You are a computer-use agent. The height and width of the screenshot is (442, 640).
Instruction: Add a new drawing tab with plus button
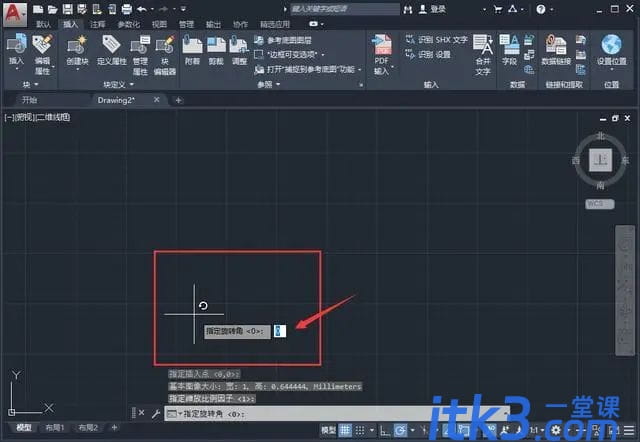tap(178, 100)
